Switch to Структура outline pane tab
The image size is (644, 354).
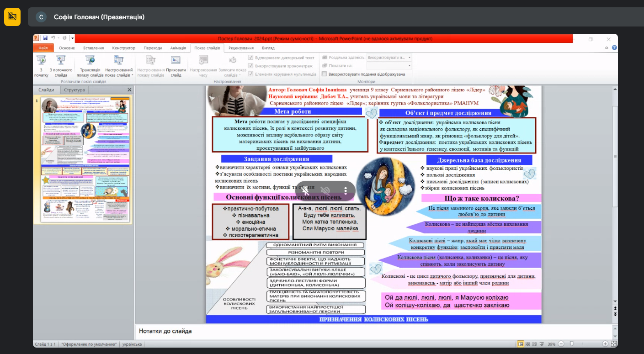tap(75, 90)
